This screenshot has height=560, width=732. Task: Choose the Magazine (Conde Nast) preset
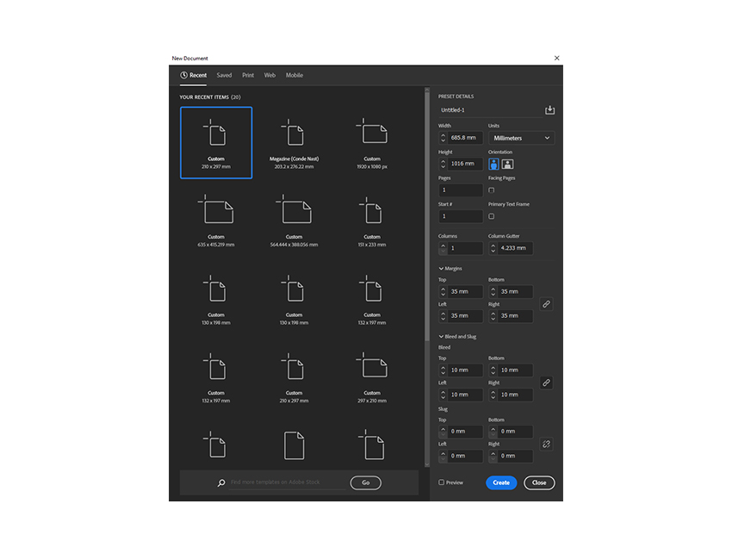[295, 142]
